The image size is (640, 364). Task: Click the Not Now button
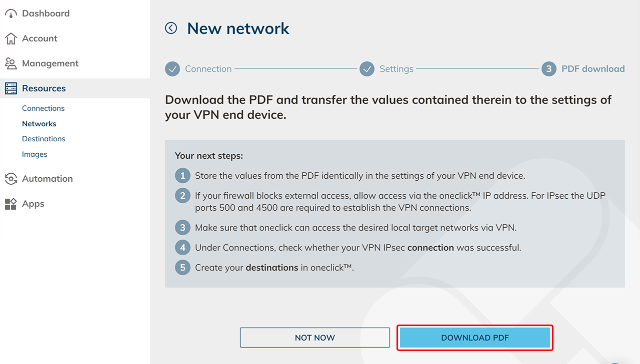[x=314, y=338]
